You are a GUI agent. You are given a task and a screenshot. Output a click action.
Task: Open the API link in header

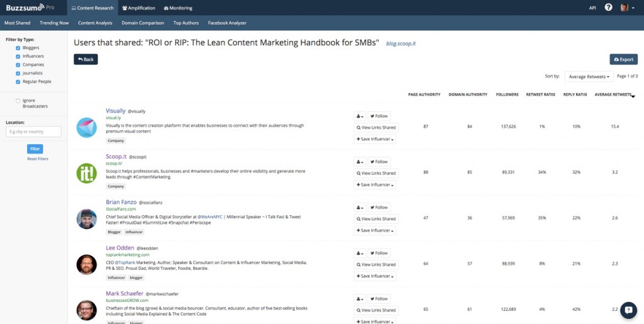pyautogui.click(x=592, y=8)
